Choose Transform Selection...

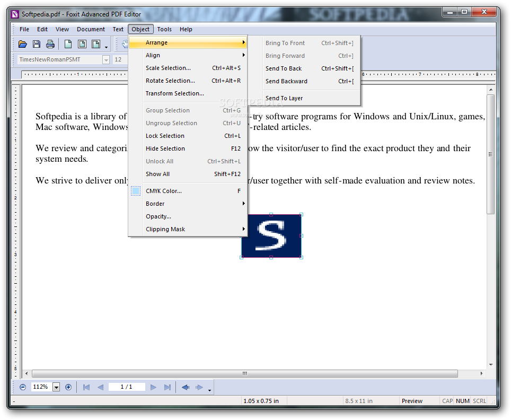coord(188,93)
